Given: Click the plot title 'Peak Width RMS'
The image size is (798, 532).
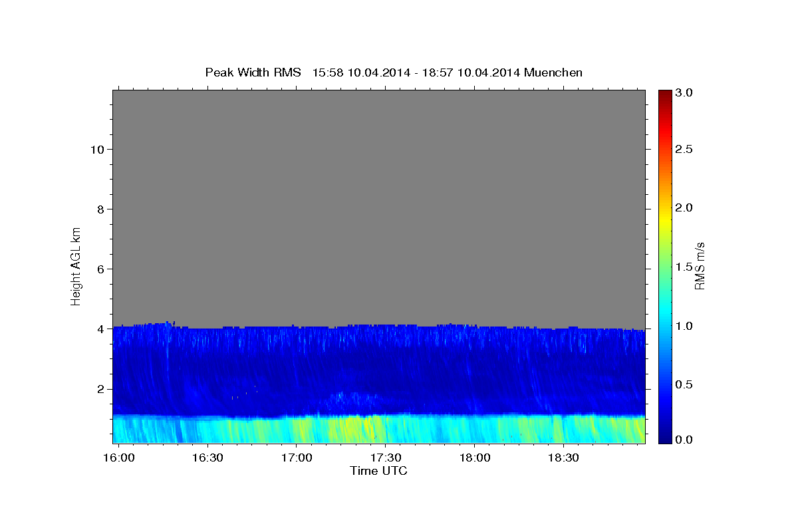Looking at the screenshot, I should pyautogui.click(x=253, y=72).
